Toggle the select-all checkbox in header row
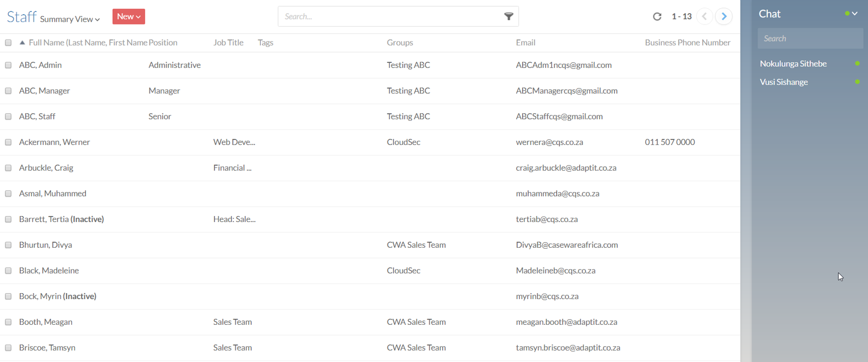 pyautogui.click(x=8, y=43)
